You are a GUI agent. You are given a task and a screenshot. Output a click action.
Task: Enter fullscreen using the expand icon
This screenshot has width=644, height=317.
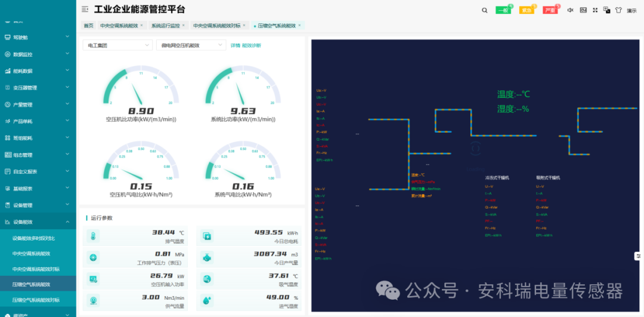595,10
